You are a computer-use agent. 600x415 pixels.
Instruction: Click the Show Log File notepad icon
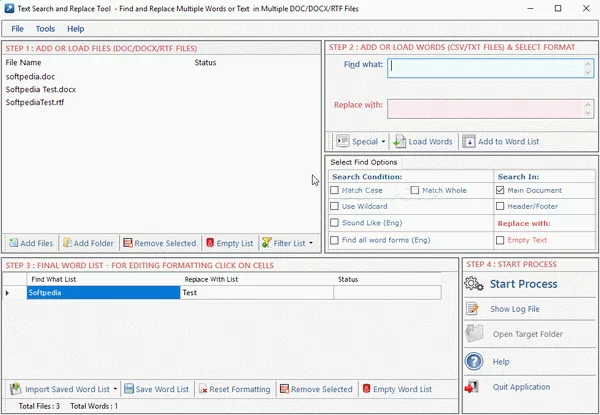(473, 309)
